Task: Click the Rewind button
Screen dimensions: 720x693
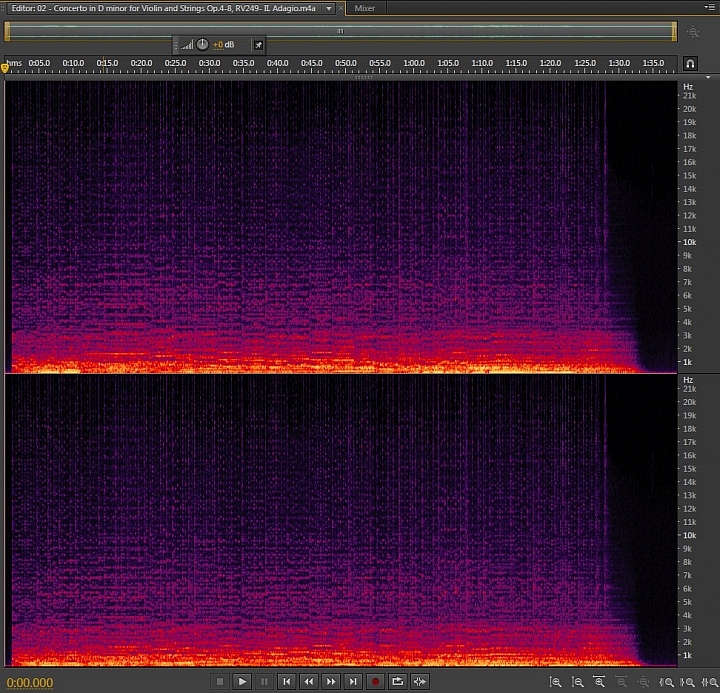Action: pyautogui.click(x=309, y=682)
